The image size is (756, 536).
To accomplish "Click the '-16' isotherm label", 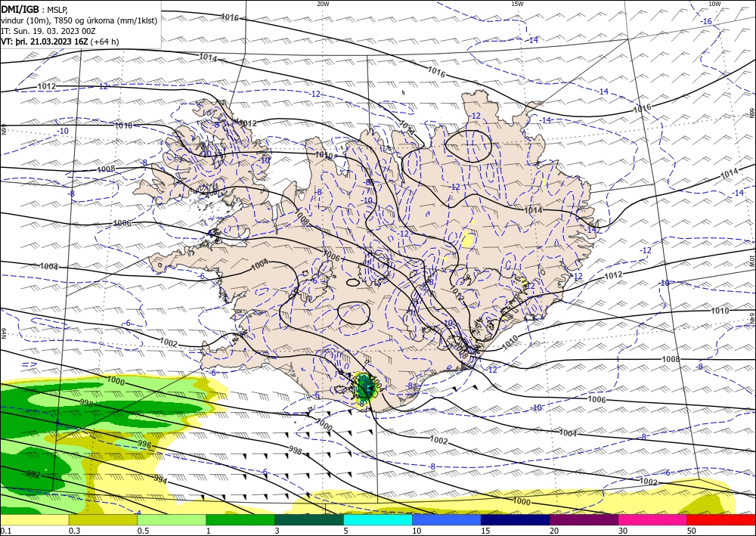I will pos(706,21).
